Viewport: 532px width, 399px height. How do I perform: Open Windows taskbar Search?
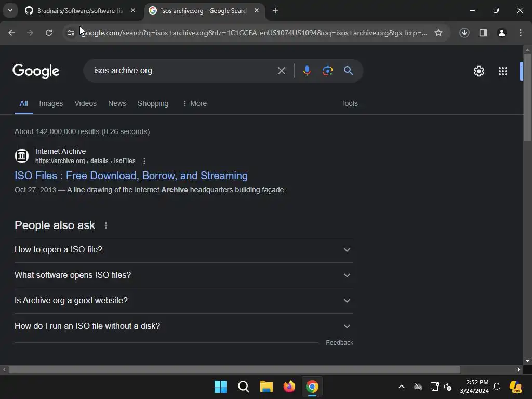click(x=243, y=387)
